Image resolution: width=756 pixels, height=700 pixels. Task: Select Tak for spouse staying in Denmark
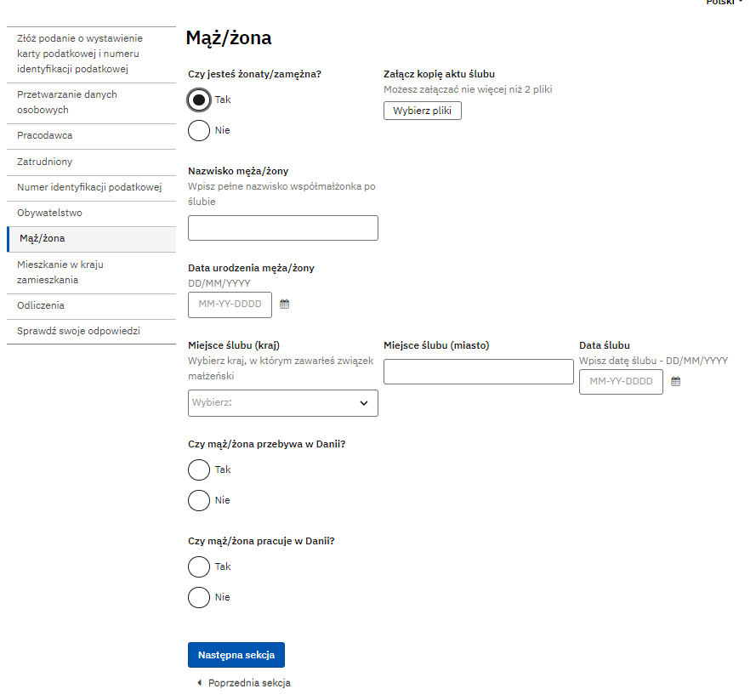tap(199, 470)
